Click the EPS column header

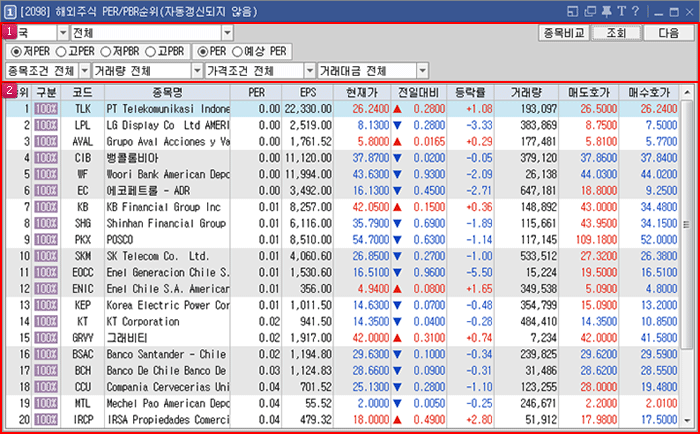[308, 92]
